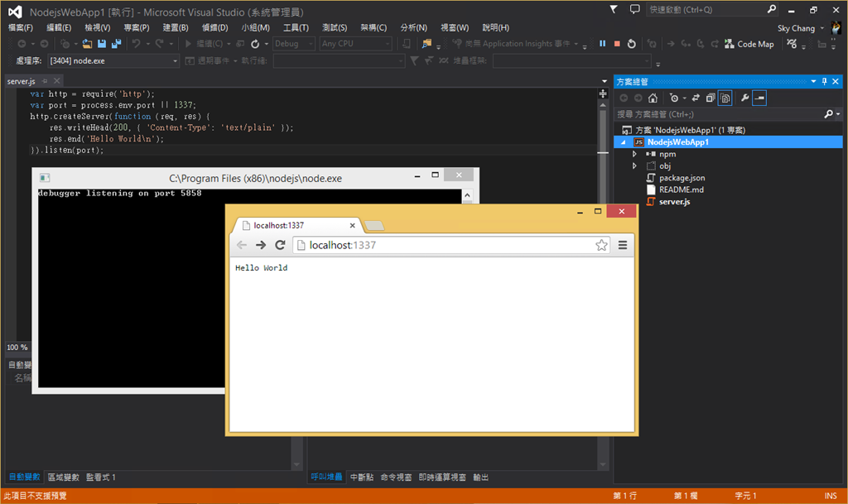The width and height of the screenshot is (848, 504).
Task: Click the Open File folder icon
Action: pyautogui.click(x=87, y=44)
